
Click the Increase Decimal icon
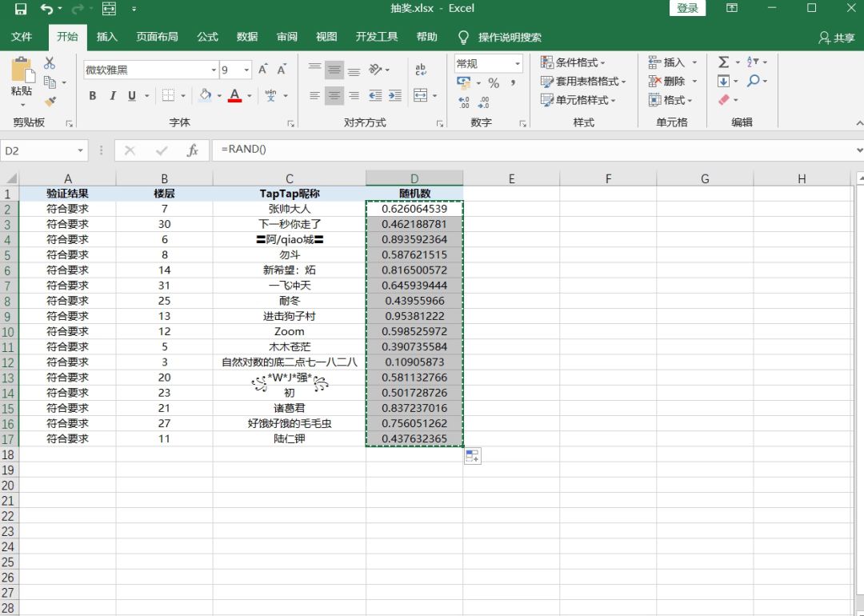click(464, 102)
